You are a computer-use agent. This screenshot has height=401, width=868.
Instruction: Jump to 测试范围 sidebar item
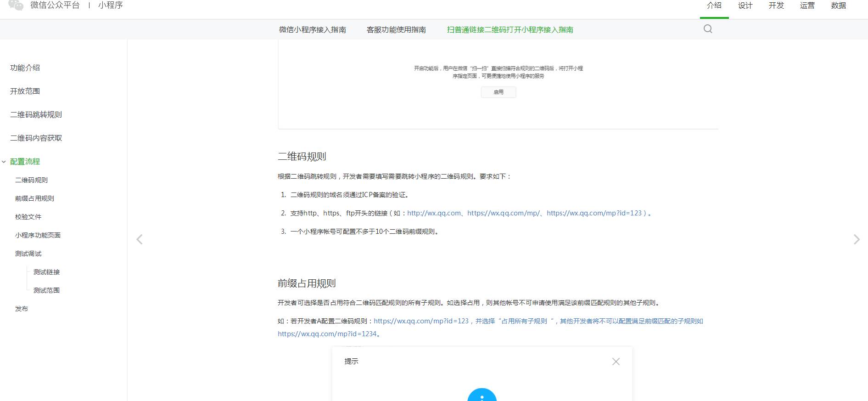(46, 290)
